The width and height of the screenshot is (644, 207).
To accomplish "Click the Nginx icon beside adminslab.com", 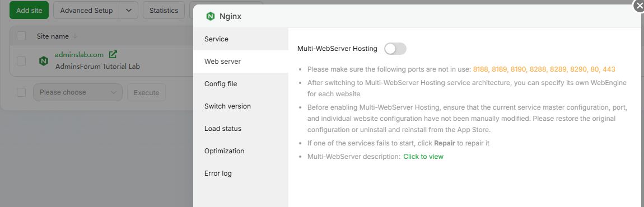I will 44,61.
